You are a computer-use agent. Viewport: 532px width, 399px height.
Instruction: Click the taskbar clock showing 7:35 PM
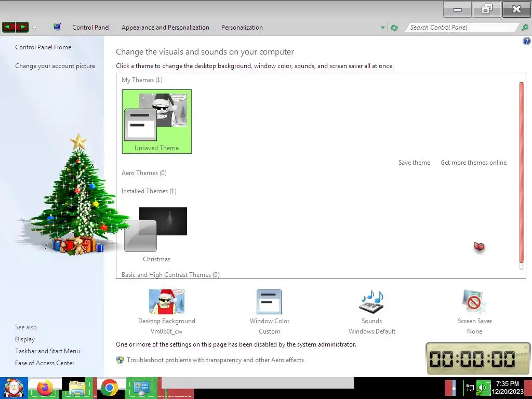(x=508, y=388)
